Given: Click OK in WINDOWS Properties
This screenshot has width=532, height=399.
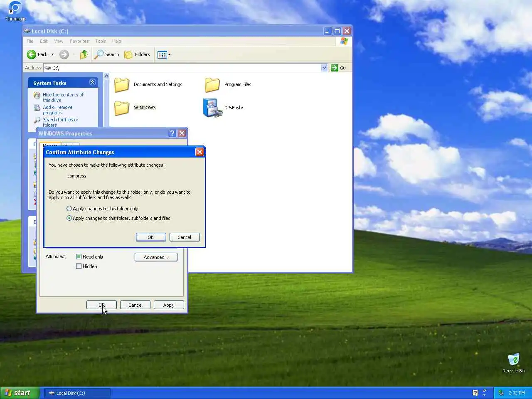Looking at the screenshot, I should 101,305.
